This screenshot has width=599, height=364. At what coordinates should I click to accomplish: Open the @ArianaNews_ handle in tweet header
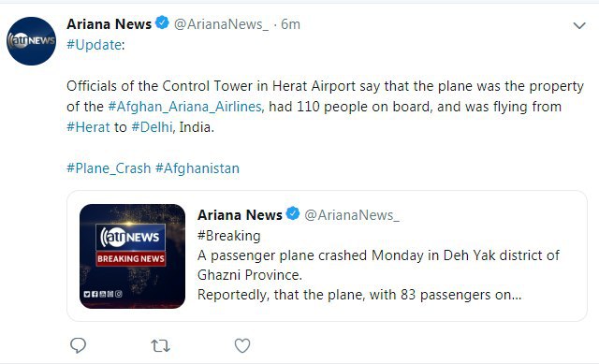221,24
